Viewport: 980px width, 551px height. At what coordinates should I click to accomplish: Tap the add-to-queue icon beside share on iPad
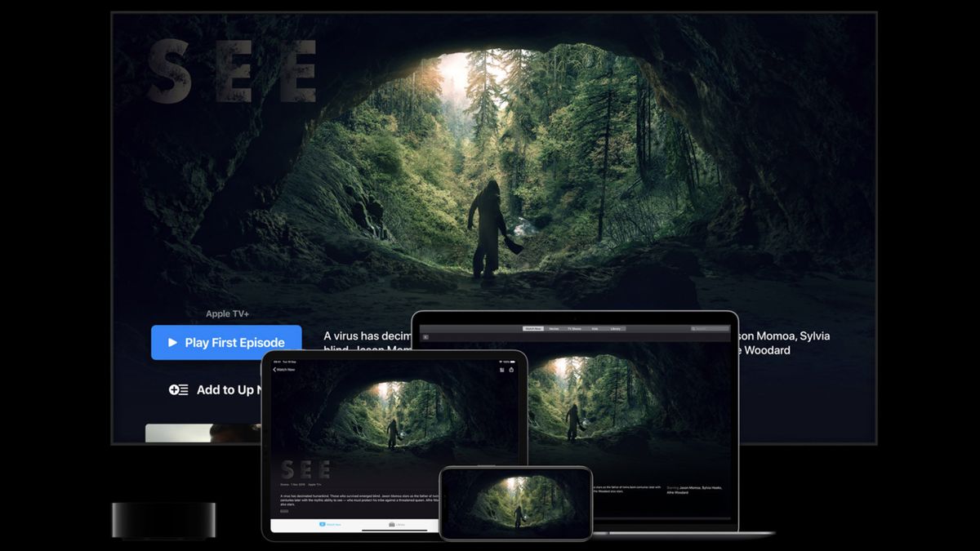[x=502, y=370]
